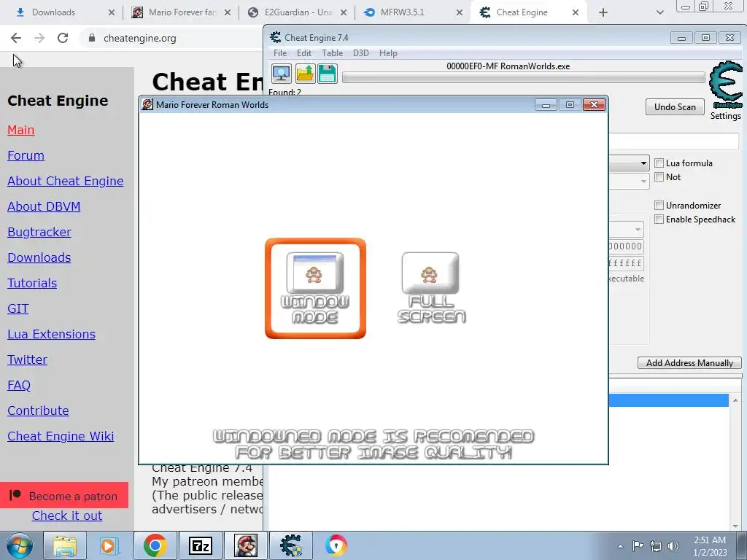Click network tray icon
The width and height of the screenshot is (747, 560).
(x=656, y=546)
